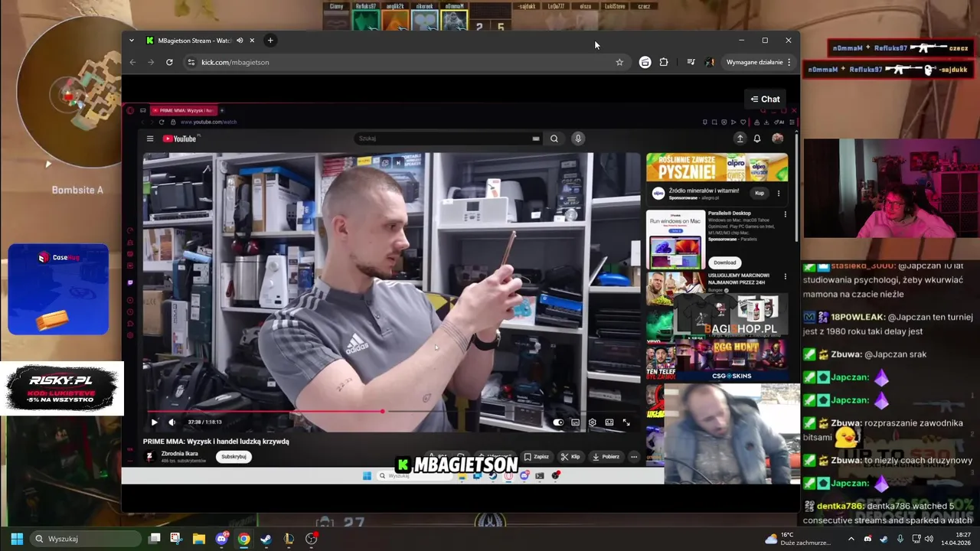Click the YouTube logo
The height and width of the screenshot is (551, 980).
[180, 139]
